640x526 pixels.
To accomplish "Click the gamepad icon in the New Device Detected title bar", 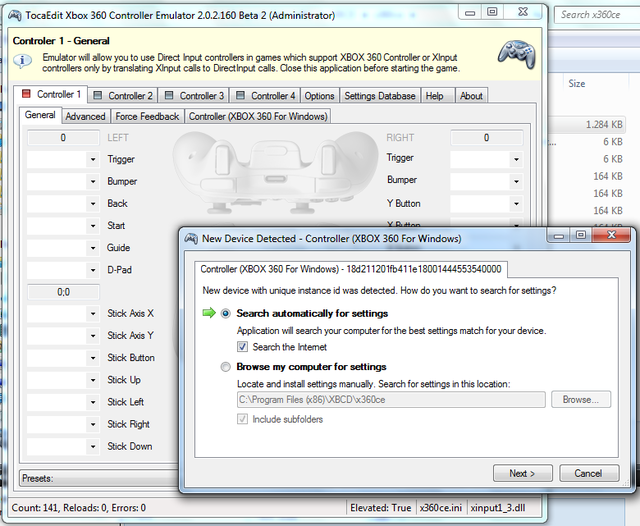I will tap(191, 238).
